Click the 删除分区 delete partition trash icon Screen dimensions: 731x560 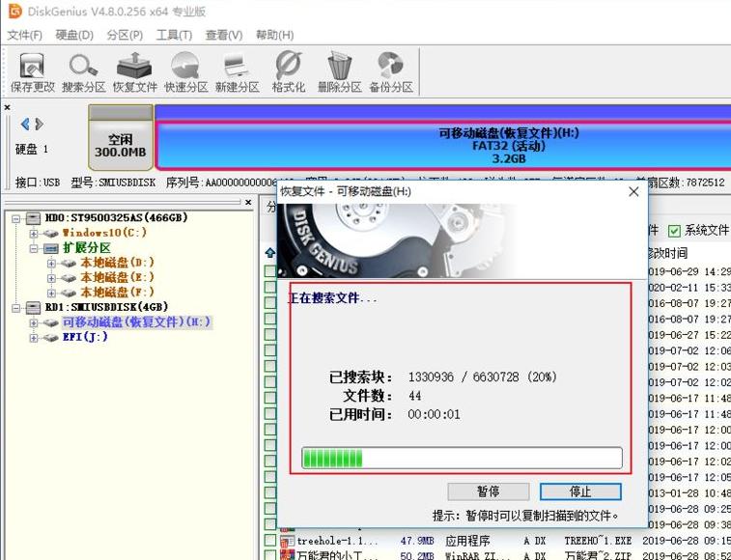[339, 66]
